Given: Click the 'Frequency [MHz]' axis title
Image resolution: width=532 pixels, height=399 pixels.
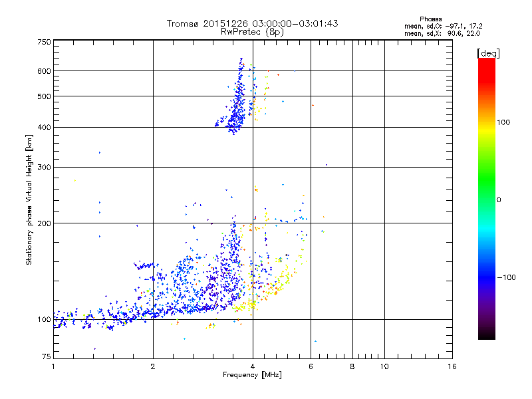Looking at the screenshot, I should coord(252,375).
